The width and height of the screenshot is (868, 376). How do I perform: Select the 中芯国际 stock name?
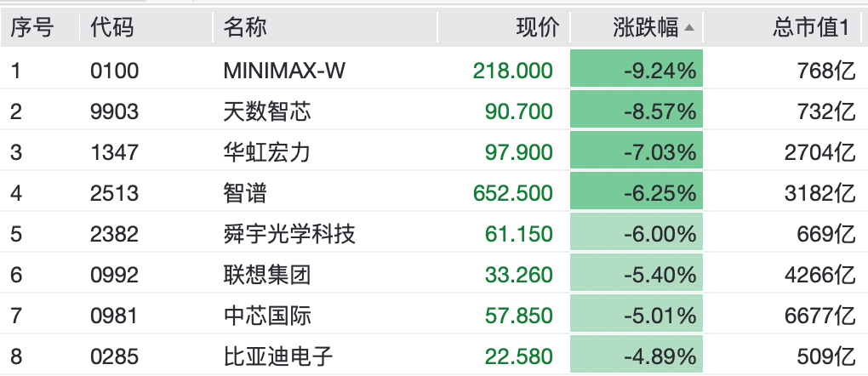[267, 316]
